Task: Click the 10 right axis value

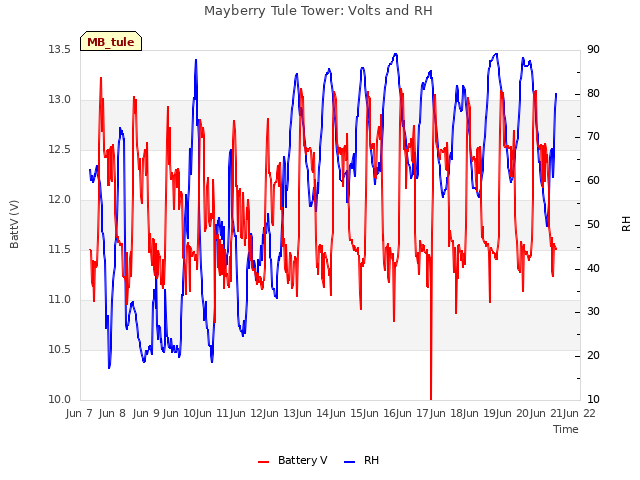Action: click(x=593, y=400)
